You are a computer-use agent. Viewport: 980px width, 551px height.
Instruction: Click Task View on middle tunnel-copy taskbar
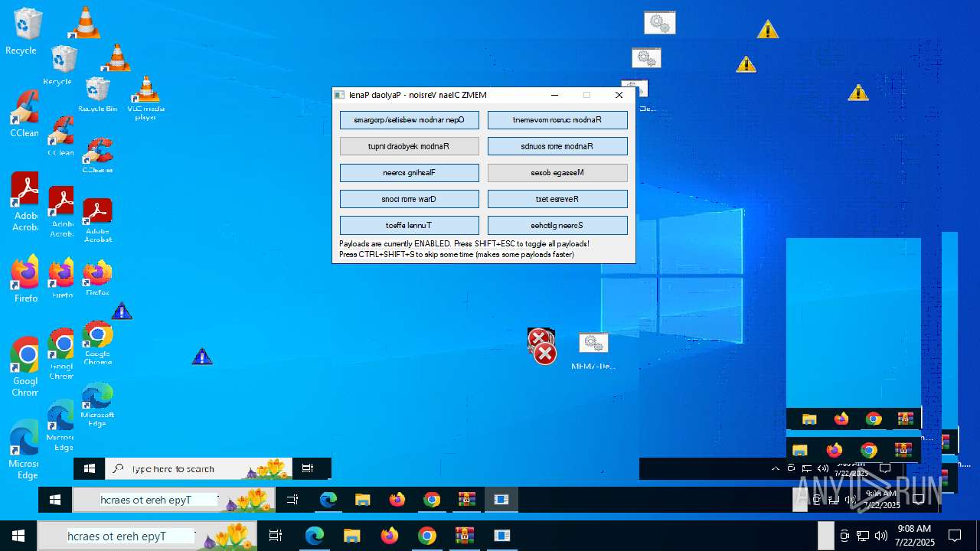pyautogui.click(x=292, y=500)
